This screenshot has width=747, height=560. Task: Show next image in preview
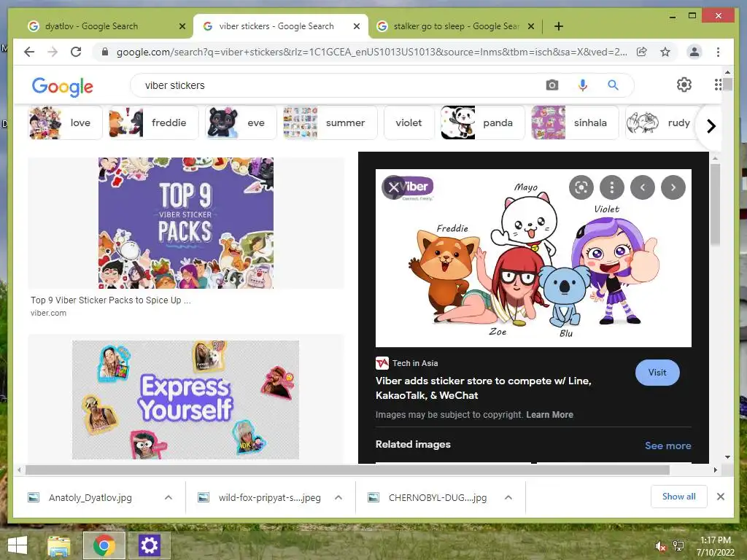click(673, 187)
